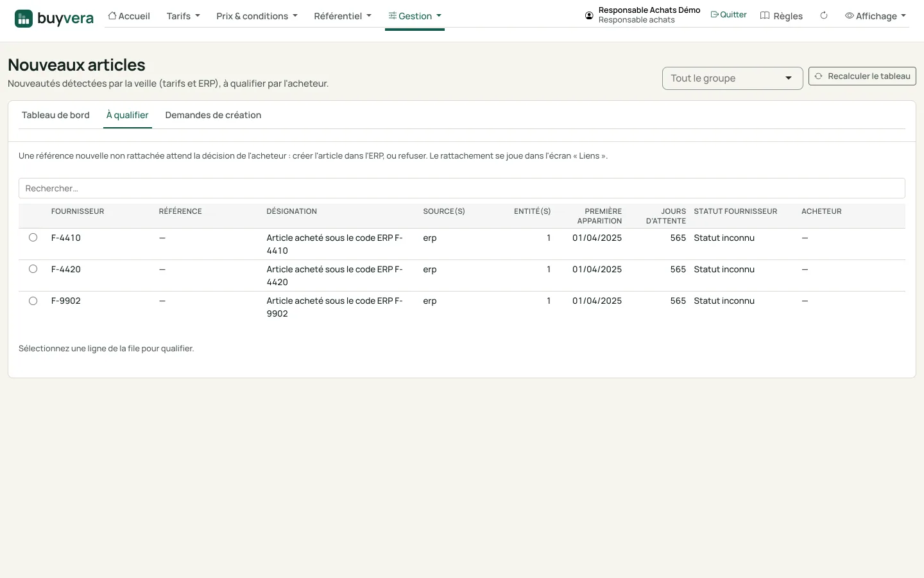
Task: Click the buyvera logo icon
Action: coord(24,19)
